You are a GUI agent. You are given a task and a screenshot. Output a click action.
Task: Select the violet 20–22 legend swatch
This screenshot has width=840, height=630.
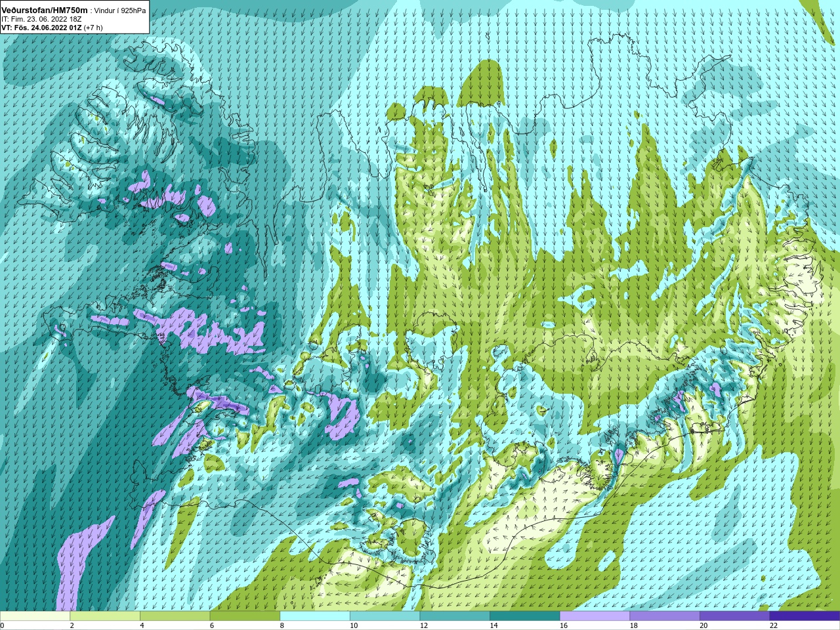point(735,616)
